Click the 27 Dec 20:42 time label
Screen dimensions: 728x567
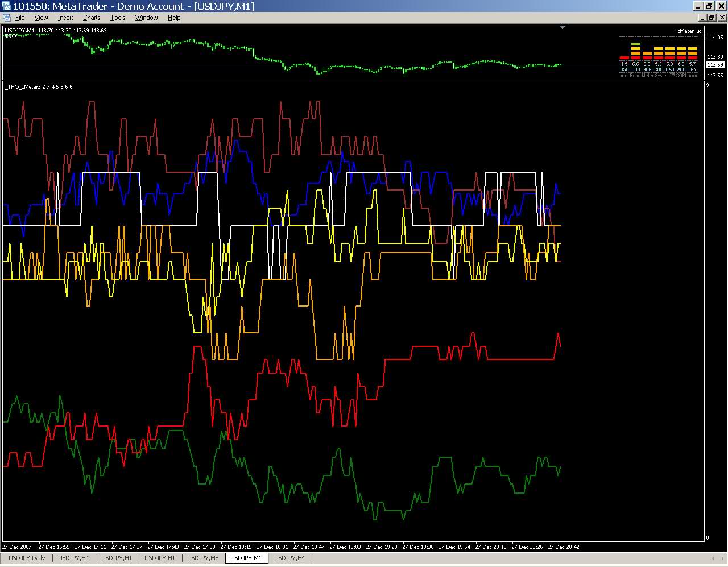[x=564, y=547]
